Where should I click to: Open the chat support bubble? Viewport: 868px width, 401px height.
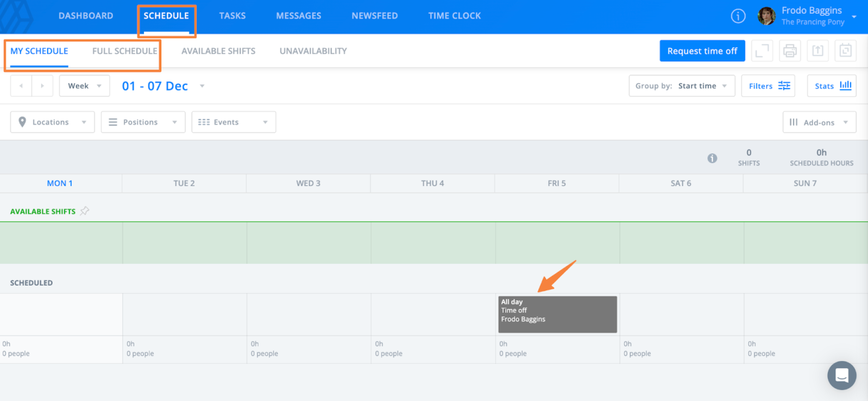pos(841,375)
